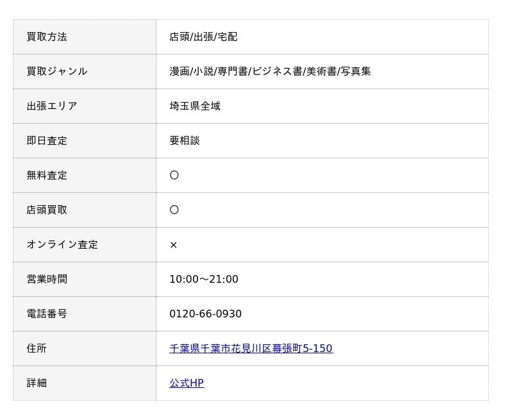The image size is (513, 420).
Task: Click the 詳細 row label
Action: pyautogui.click(x=37, y=383)
